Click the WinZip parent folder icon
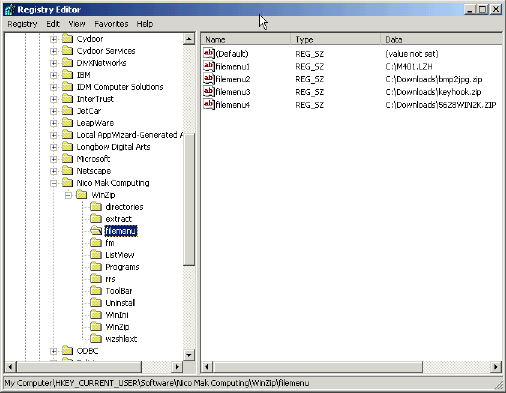 (82, 195)
